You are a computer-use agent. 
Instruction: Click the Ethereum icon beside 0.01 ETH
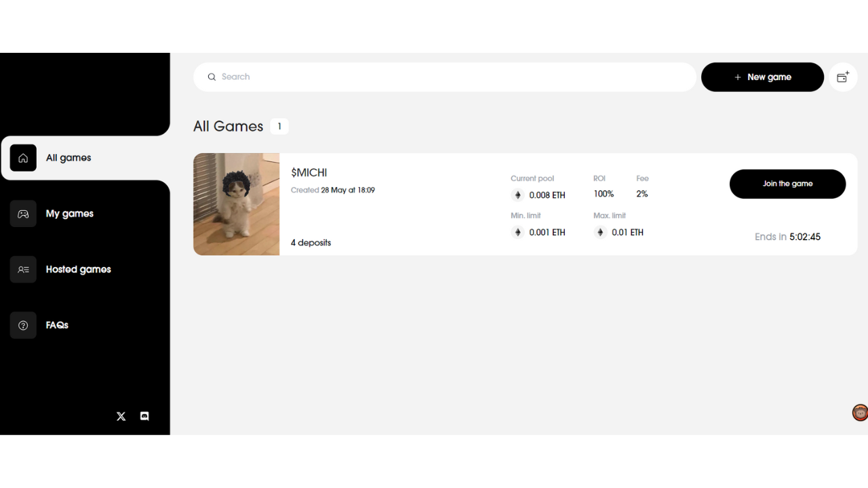(600, 232)
